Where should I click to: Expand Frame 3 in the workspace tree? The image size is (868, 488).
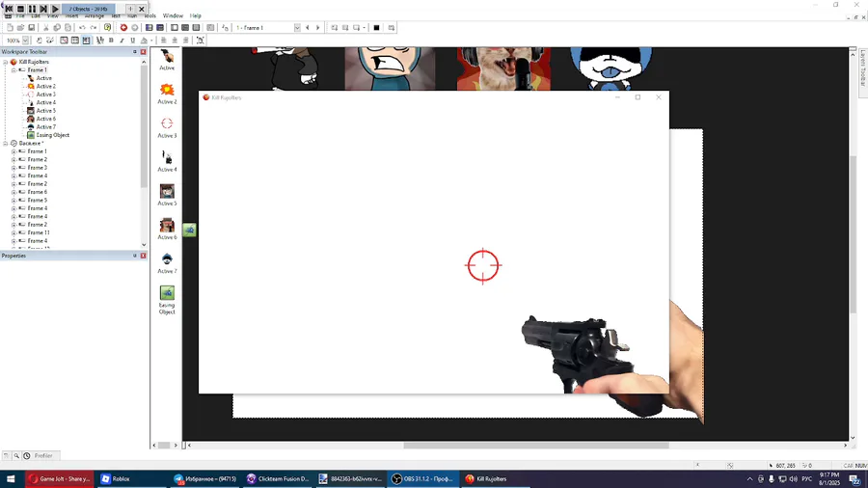click(x=14, y=168)
